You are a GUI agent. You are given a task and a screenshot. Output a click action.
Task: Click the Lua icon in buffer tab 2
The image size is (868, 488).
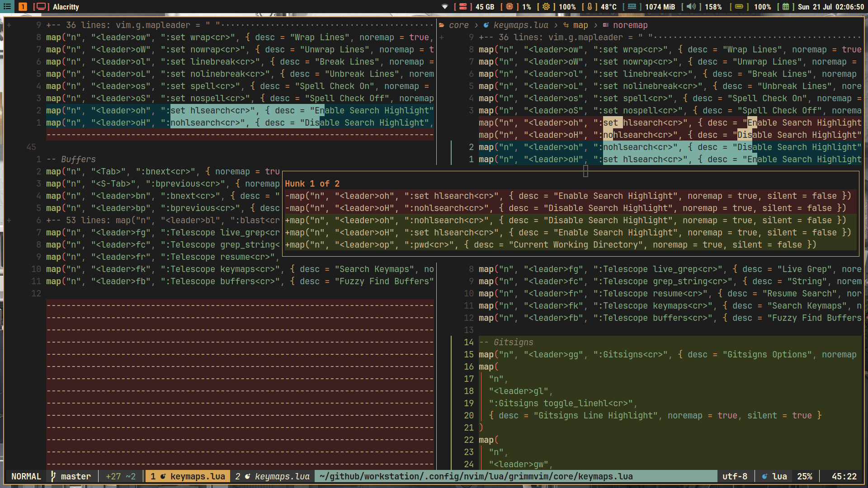[247, 476]
